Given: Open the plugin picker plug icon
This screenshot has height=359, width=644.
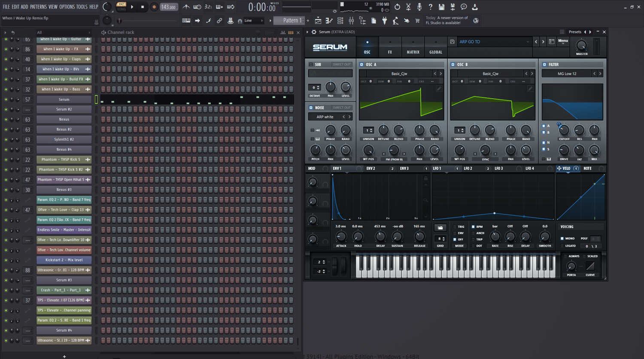Looking at the screenshot, I should [x=385, y=21].
